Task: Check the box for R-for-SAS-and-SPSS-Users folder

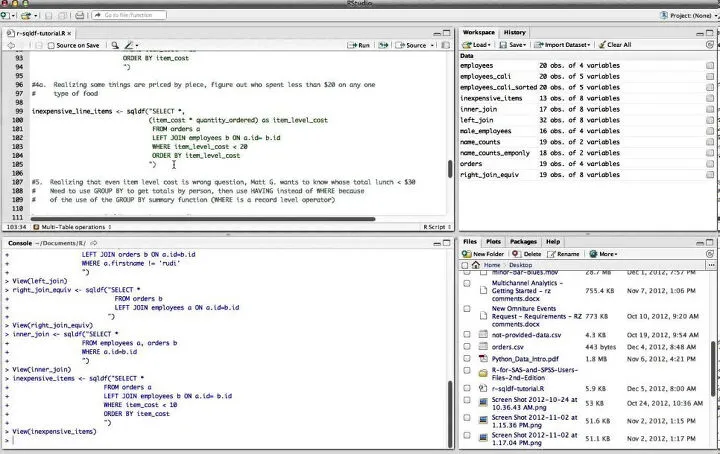Action: tap(467, 370)
